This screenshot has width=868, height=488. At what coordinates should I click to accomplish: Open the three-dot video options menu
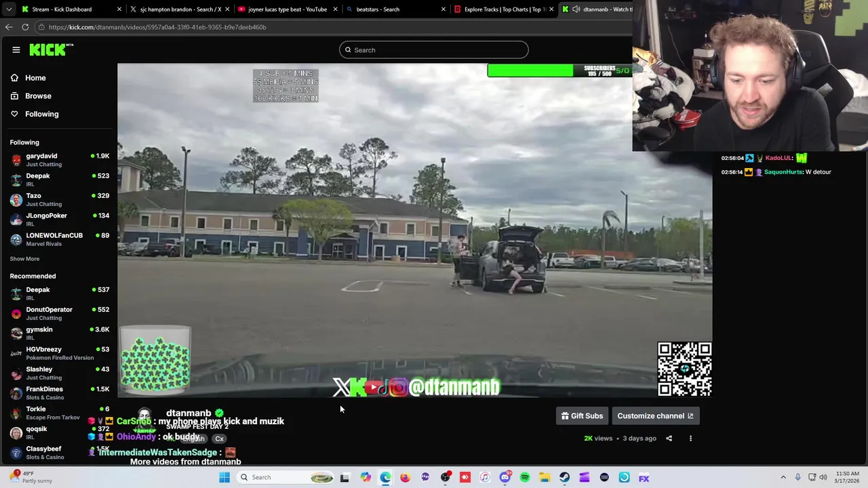(x=690, y=439)
